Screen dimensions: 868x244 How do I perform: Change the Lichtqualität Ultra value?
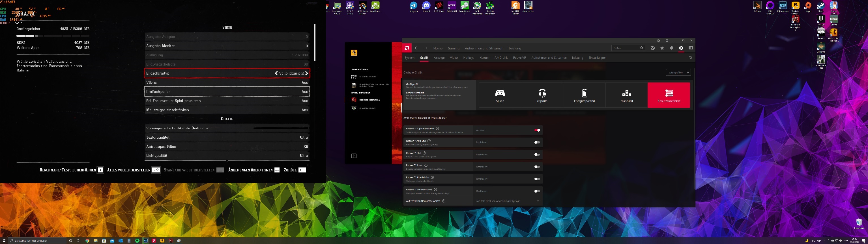click(x=304, y=156)
